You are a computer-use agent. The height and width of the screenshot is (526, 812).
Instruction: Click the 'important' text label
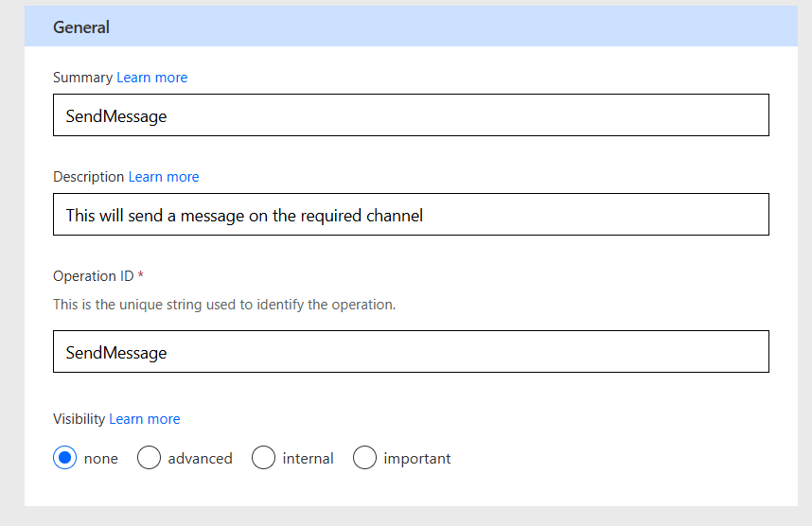(x=417, y=459)
